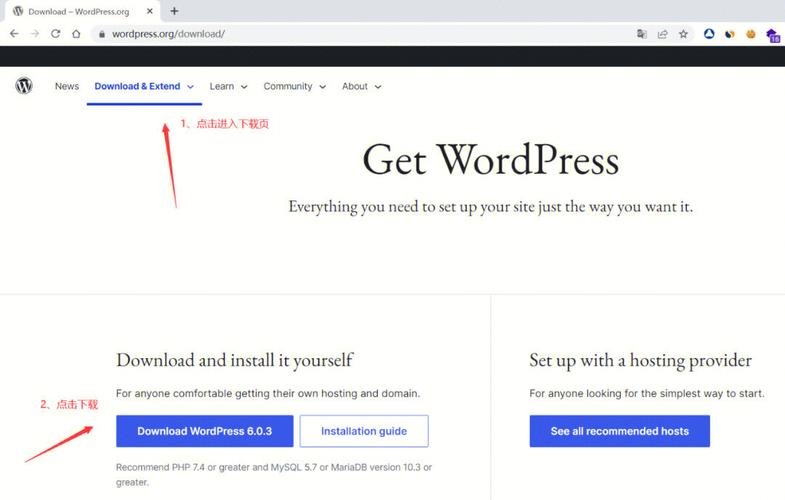Expand the Community dropdown chevron
The width and height of the screenshot is (785, 500).
pyautogui.click(x=322, y=87)
